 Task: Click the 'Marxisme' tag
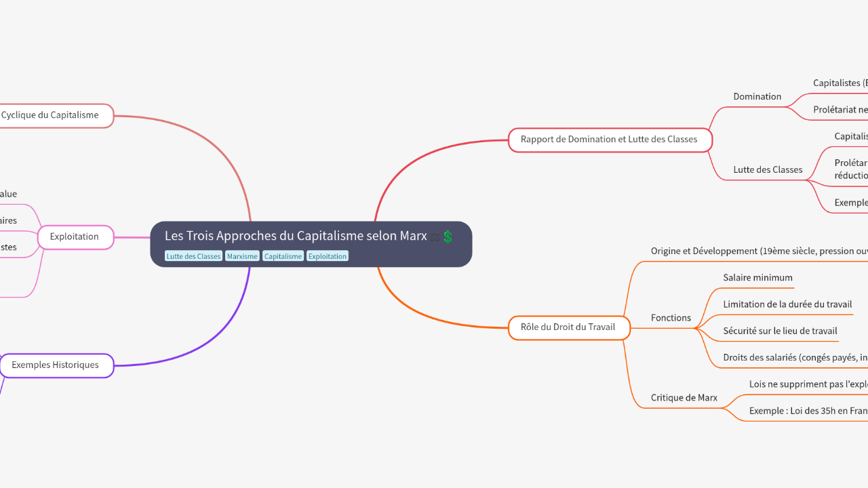coord(242,256)
